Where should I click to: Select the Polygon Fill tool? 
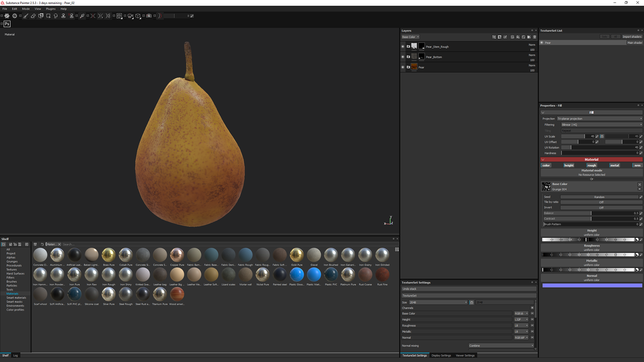point(48,16)
